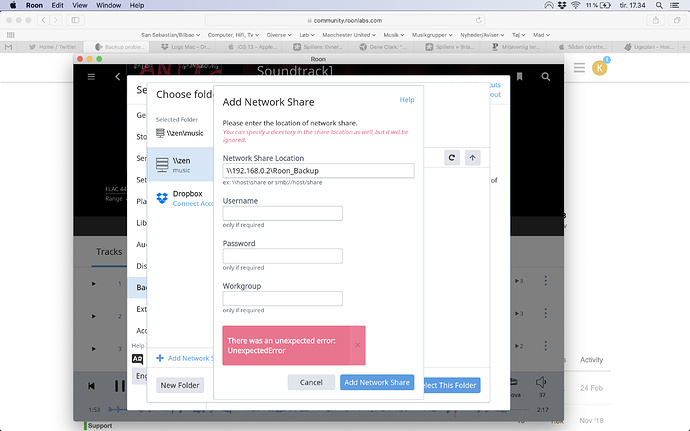Screen dimensions: 690x431
Task: Open Spotlight search in menu bar
Action: point(659,5)
